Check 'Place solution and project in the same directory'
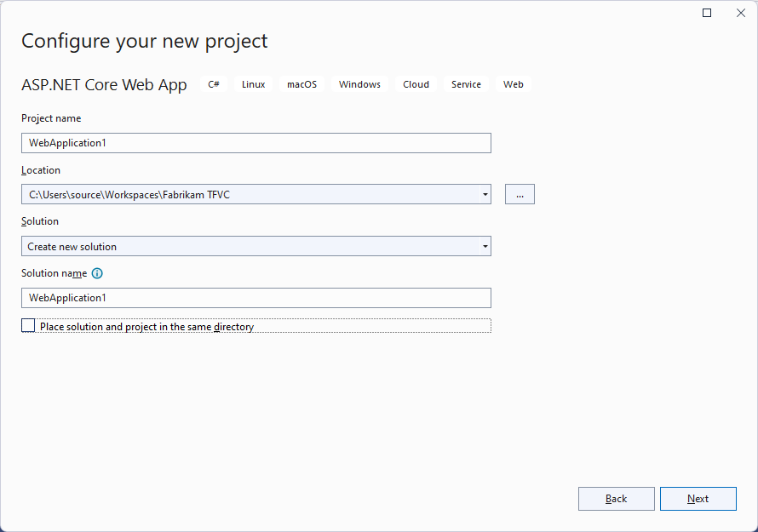Screen dimensions: 758x532 click(28, 324)
